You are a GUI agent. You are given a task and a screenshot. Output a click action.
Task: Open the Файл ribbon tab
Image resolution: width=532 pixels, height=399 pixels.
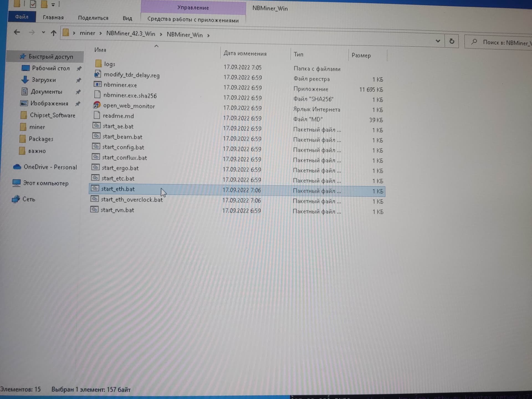click(22, 17)
